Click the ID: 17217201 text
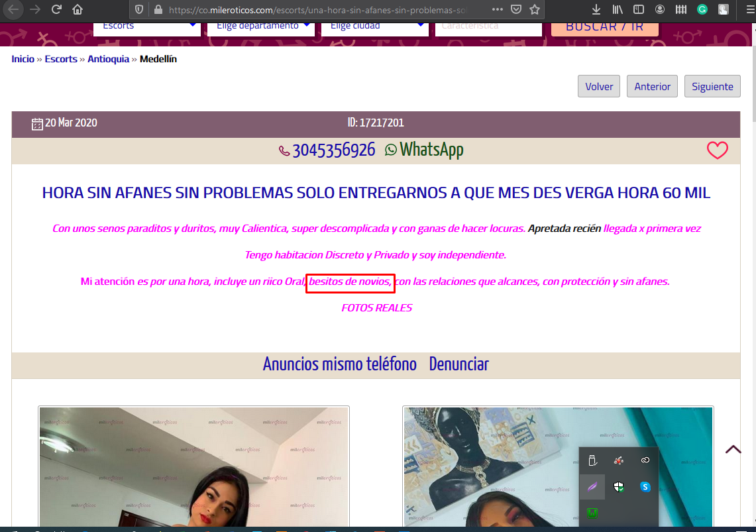The width and height of the screenshot is (756, 532). point(376,123)
